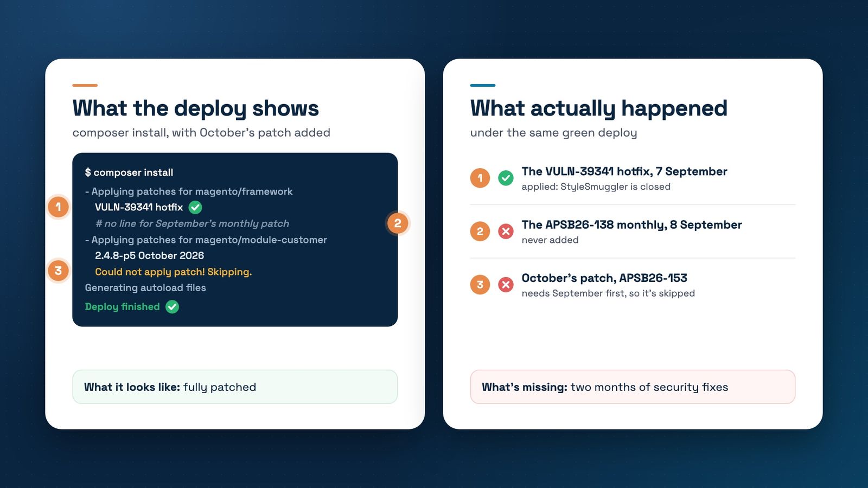Click the green check next to Deploy finished
The image size is (868, 488).
[x=172, y=307]
